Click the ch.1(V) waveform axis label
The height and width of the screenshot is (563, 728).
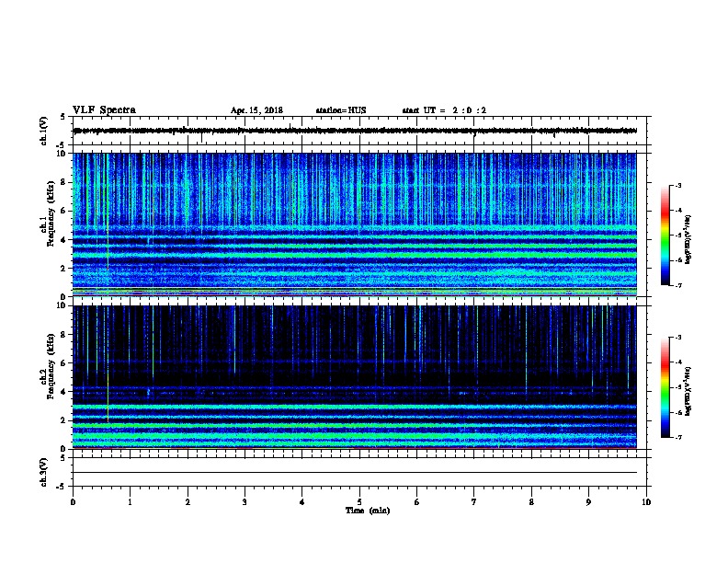[x=44, y=131]
